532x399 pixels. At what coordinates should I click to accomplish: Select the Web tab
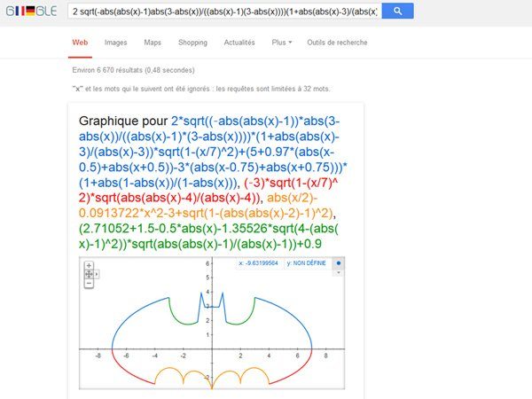pos(80,43)
